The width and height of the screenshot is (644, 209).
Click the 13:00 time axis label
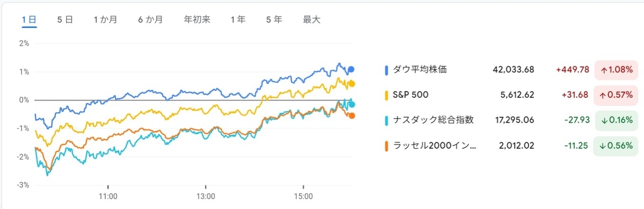coord(206,196)
